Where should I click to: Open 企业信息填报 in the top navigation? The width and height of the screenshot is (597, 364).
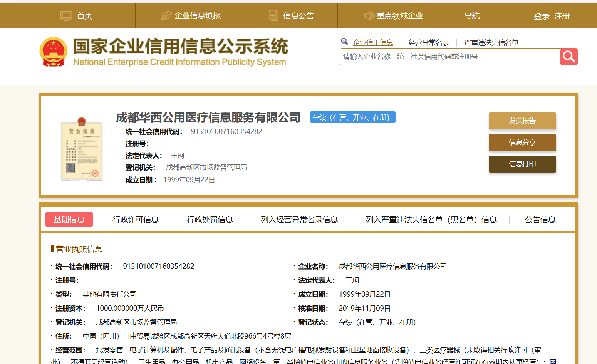tap(198, 16)
